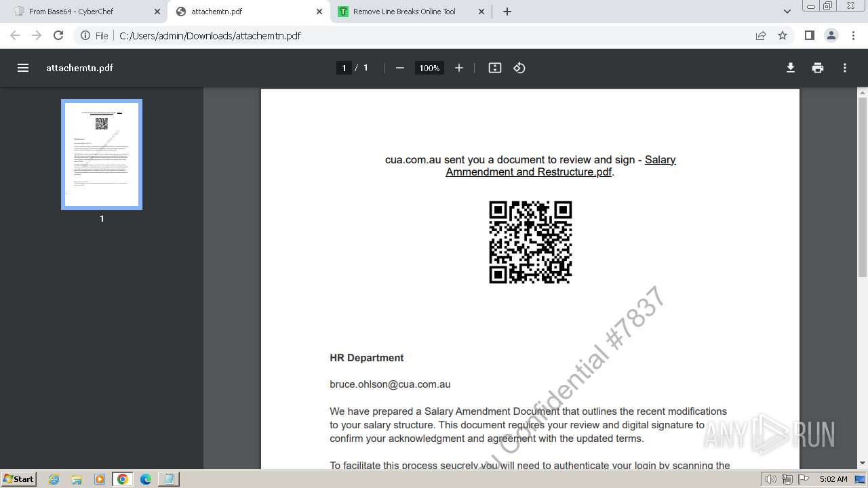This screenshot has height=488, width=868.
Task: Download the PDF file
Action: [x=791, y=68]
